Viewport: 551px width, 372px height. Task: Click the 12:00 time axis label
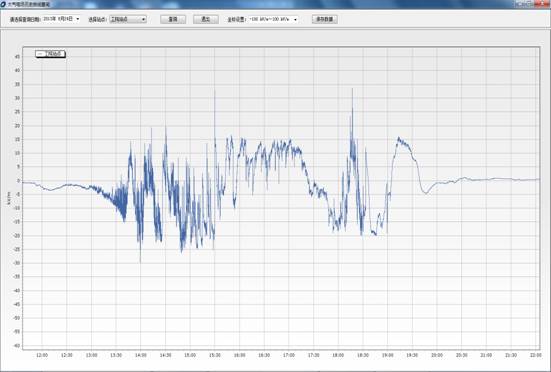tap(42, 355)
